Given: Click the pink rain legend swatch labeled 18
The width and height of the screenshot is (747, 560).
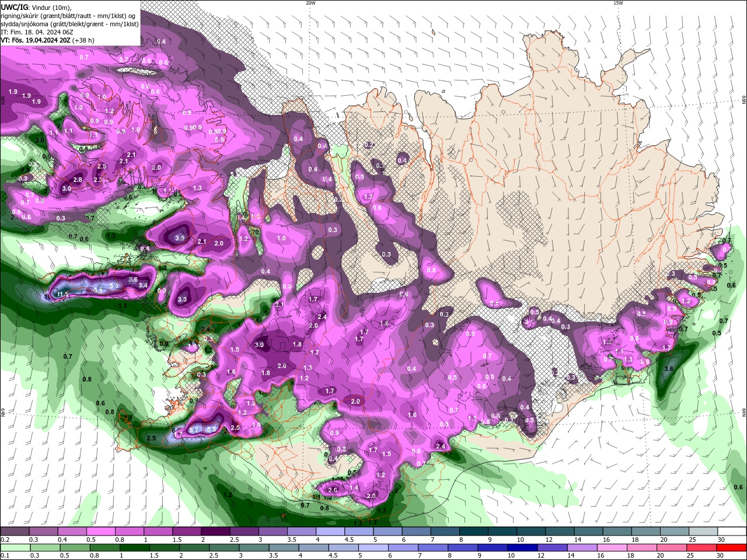Looking at the screenshot, I should [641, 548].
